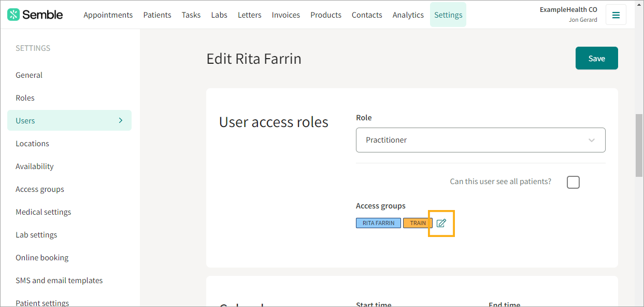Select Users in the settings sidebar
The width and height of the screenshot is (644, 307).
click(x=69, y=120)
